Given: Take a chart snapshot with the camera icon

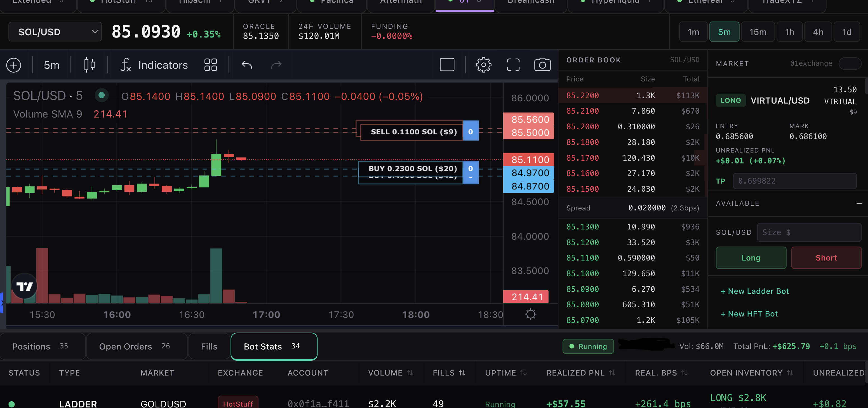Looking at the screenshot, I should 542,64.
